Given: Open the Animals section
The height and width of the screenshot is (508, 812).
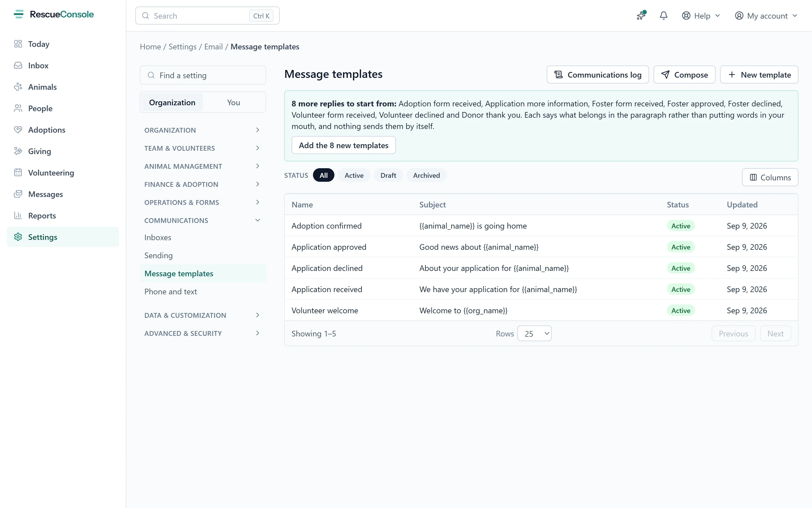Looking at the screenshot, I should pyautogui.click(x=63, y=87).
